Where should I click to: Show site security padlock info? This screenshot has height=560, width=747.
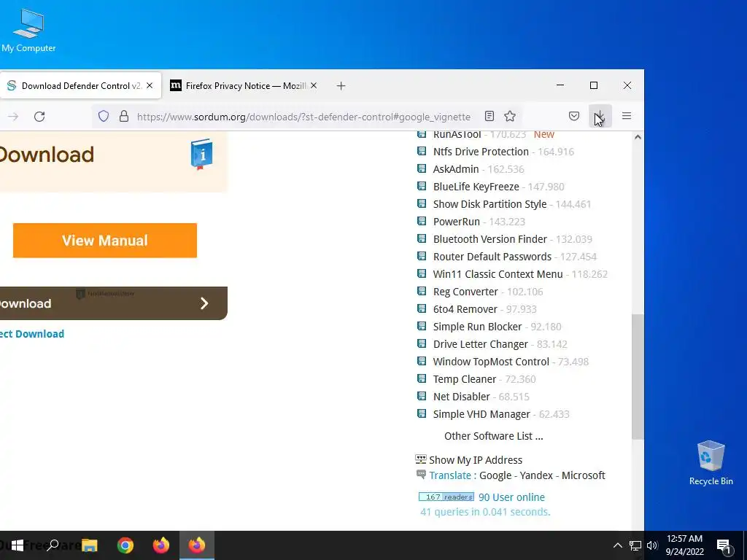point(124,116)
